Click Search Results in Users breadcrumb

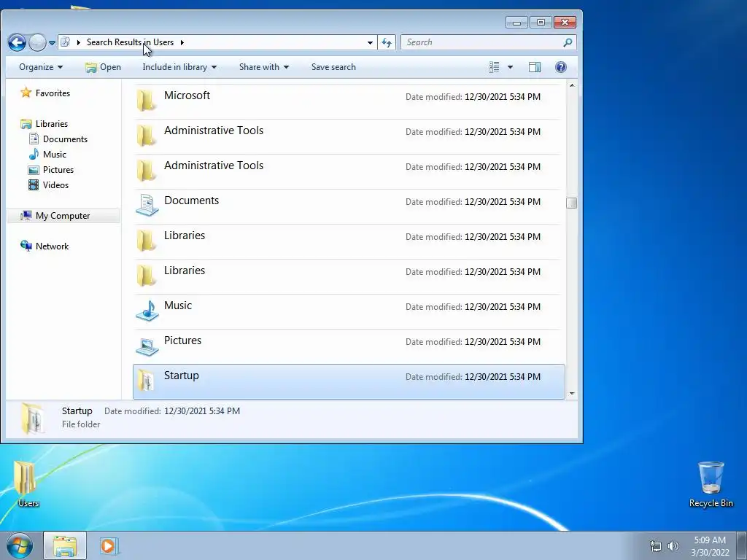click(130, 42)
